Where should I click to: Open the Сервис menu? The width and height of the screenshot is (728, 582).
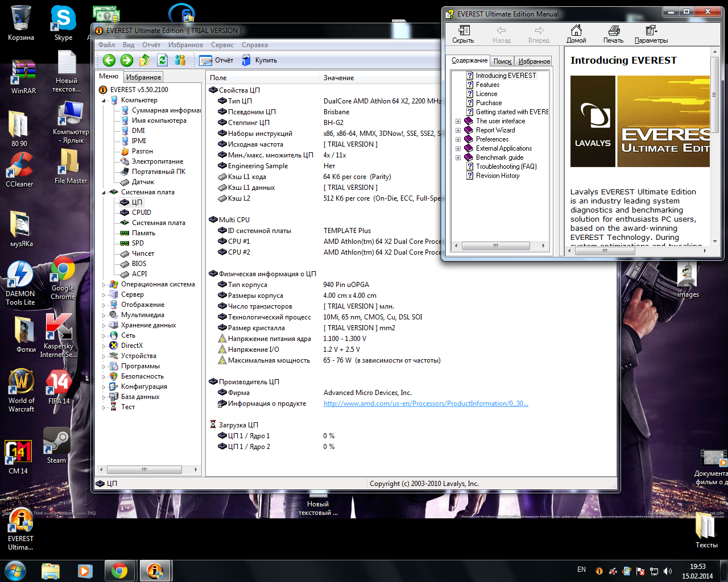[222, 45]
